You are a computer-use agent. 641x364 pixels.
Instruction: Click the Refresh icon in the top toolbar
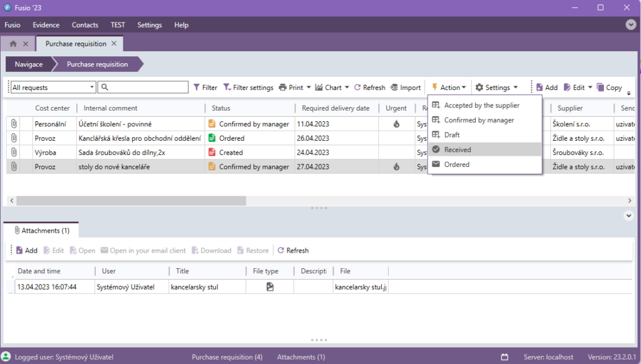357,88
